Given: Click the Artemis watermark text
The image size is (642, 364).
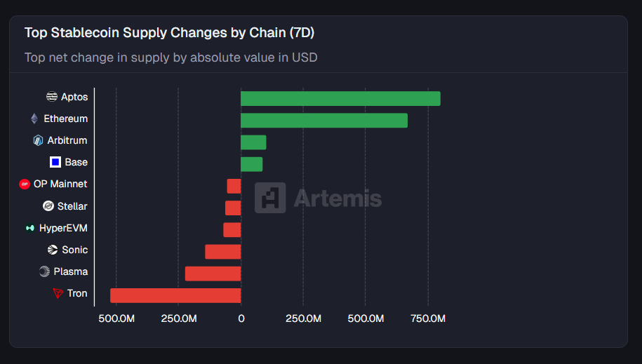Looking at the screenshot, I should [337, 198].
